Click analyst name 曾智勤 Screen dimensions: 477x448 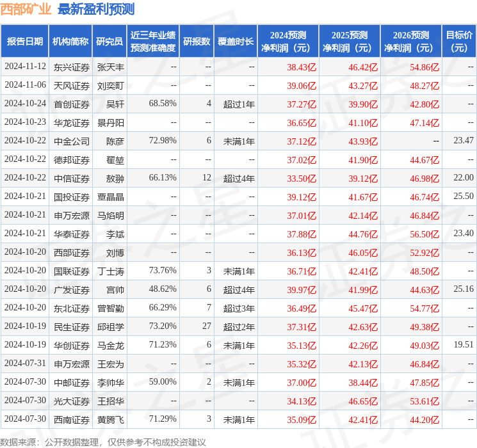click(x=110, y=308)
